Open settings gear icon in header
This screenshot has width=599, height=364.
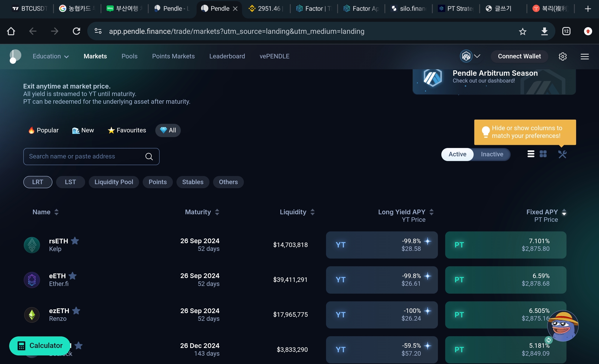tap(563, 56)
